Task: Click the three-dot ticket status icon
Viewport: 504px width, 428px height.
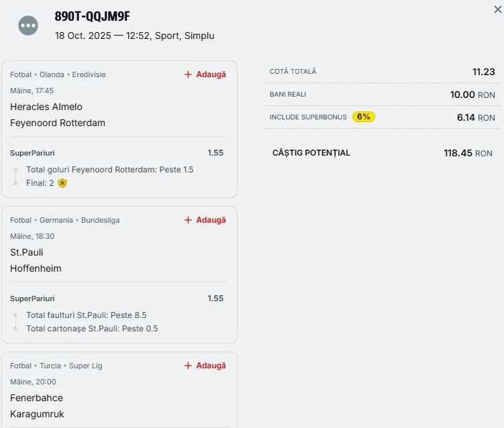Action: click(x=28, y=25)
